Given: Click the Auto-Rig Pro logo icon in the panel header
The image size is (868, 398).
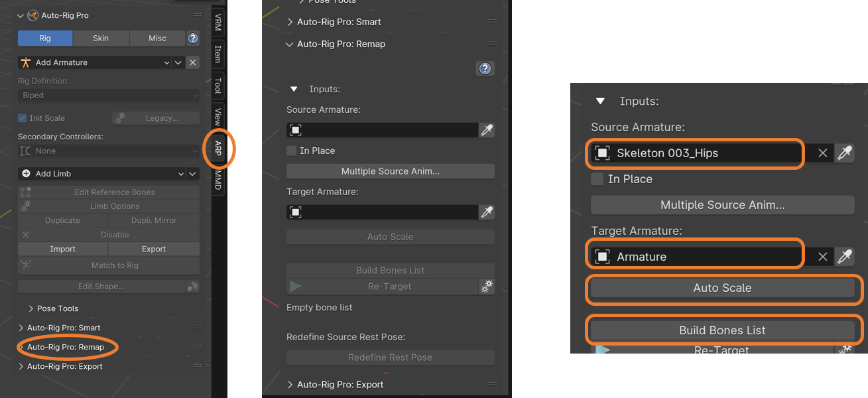Looking at the screenshot, I should tap(32, 15).
